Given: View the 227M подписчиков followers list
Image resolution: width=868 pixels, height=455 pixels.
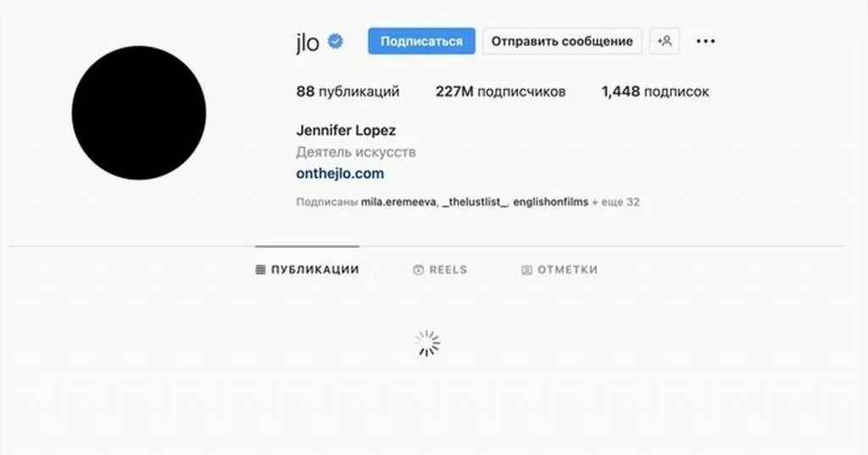Looking at the screenshot, I should pyautogui.click(x=500, y=92).
